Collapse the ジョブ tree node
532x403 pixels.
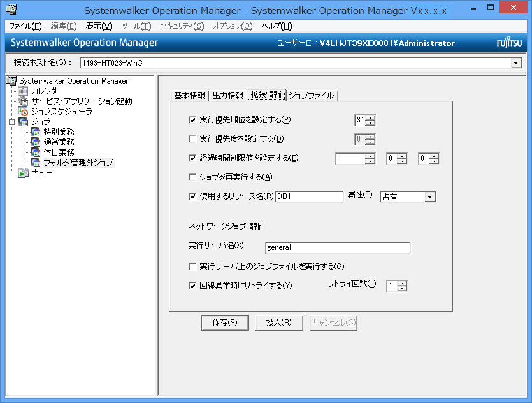[12, 122]
